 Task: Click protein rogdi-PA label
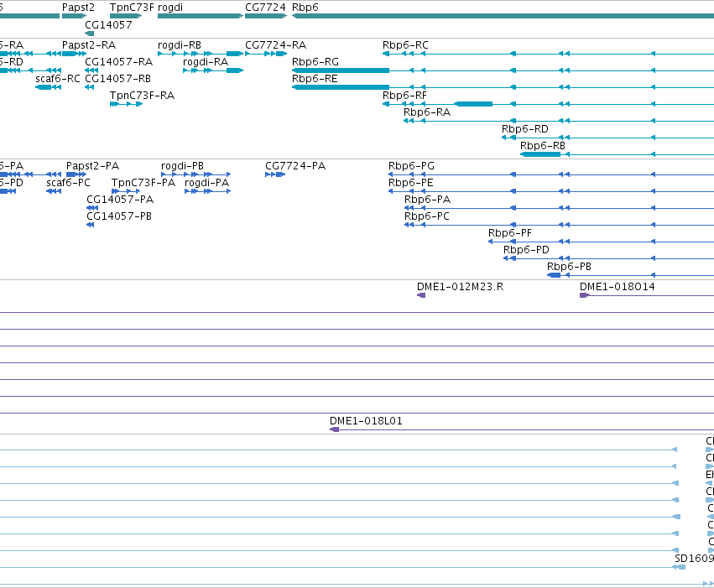206,183
